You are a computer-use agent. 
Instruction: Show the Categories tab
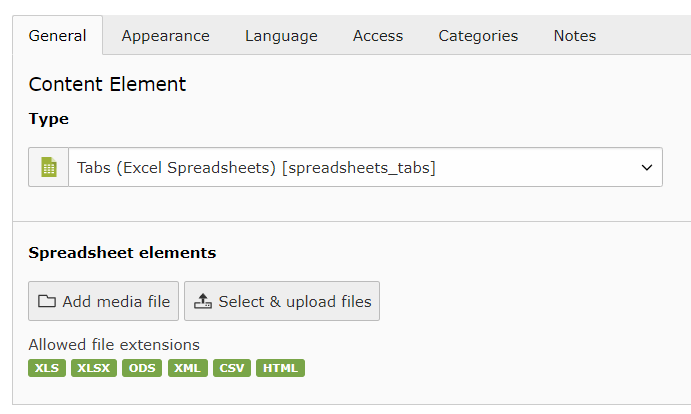(478, 36)
